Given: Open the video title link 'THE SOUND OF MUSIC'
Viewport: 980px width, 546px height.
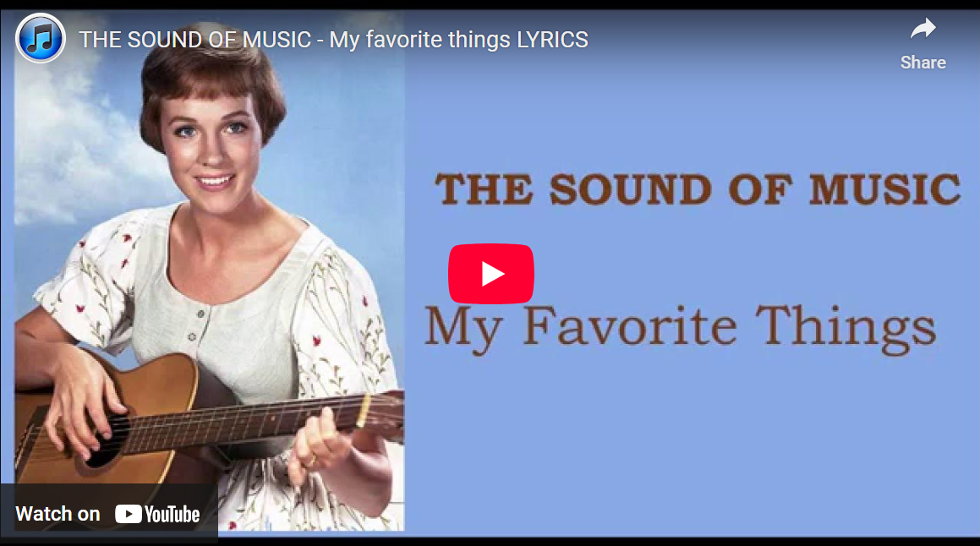Looking at the screenshot, I should [194, 40].
